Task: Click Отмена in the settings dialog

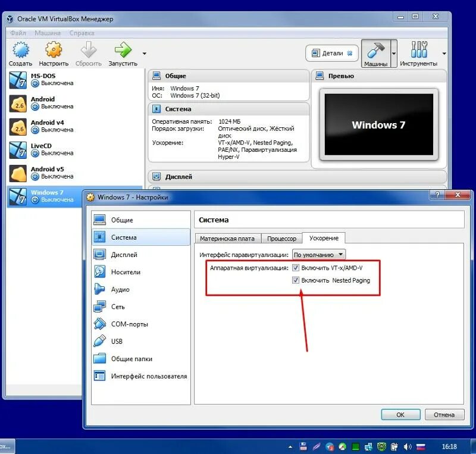Action: [444, 415]
